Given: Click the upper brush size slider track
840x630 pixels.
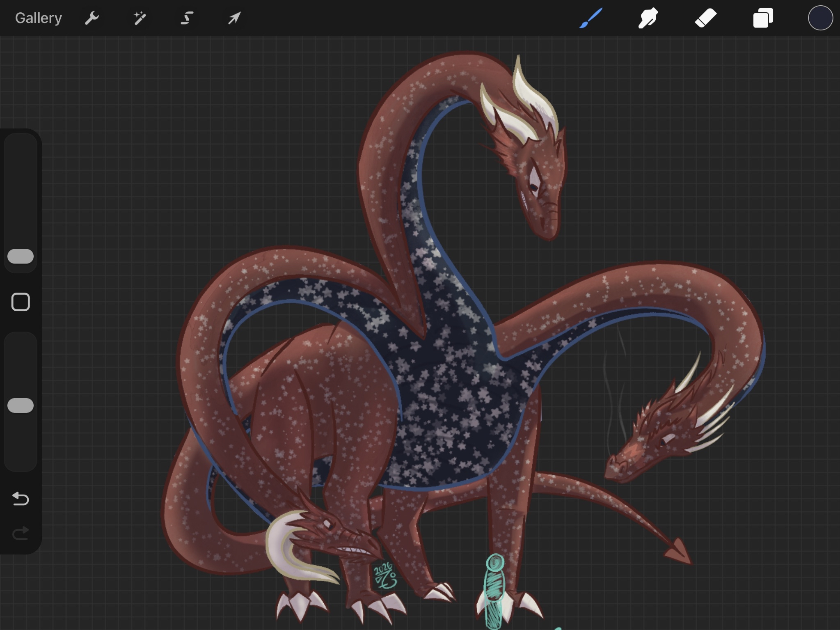Looking at the screenshot, I should point(21,185).
